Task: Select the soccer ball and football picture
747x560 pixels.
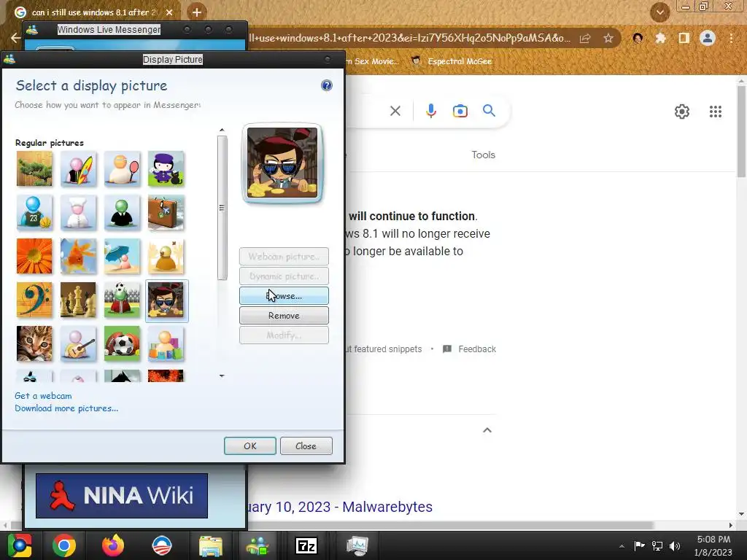Action: coord(123,344)
